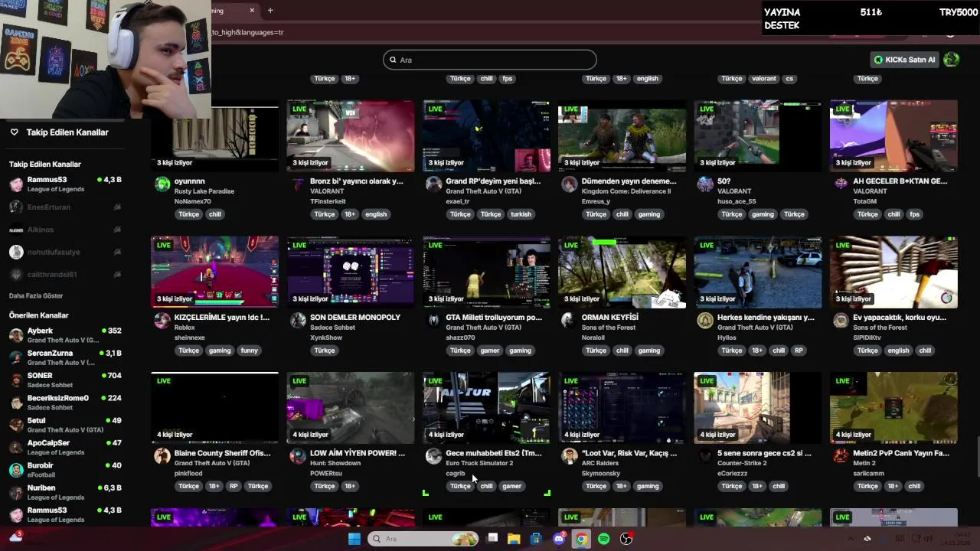Open the BeceriksizRome0 channel in the sidebar

tap(65, 403)
